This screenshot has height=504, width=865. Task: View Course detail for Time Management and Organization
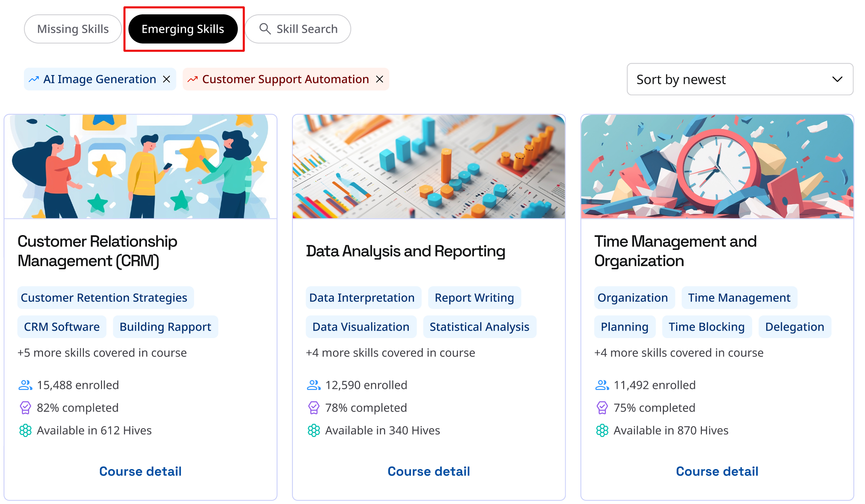[x=717, y=471]
